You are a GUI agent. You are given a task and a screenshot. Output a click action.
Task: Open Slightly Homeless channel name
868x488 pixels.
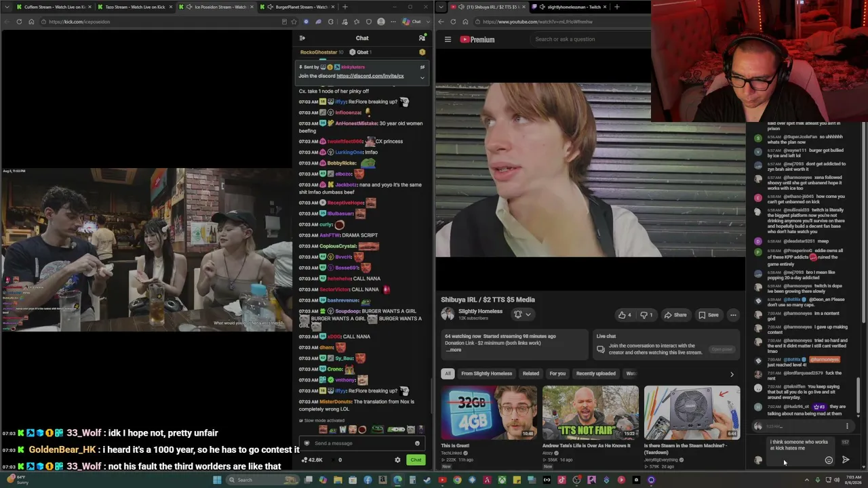click(480, 311)
